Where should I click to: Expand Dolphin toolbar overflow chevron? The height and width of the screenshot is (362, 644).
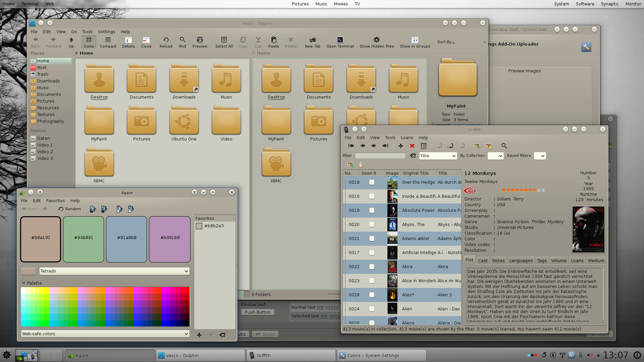click(484, 42)
